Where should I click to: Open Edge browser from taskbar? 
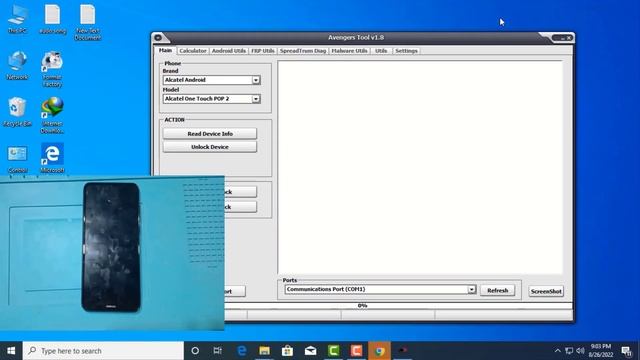click(242, 351)
